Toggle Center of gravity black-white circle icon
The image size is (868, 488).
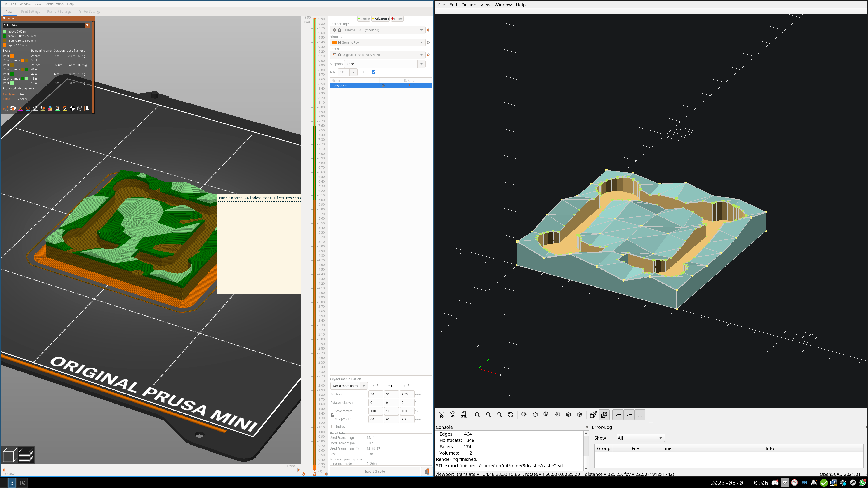72,108
